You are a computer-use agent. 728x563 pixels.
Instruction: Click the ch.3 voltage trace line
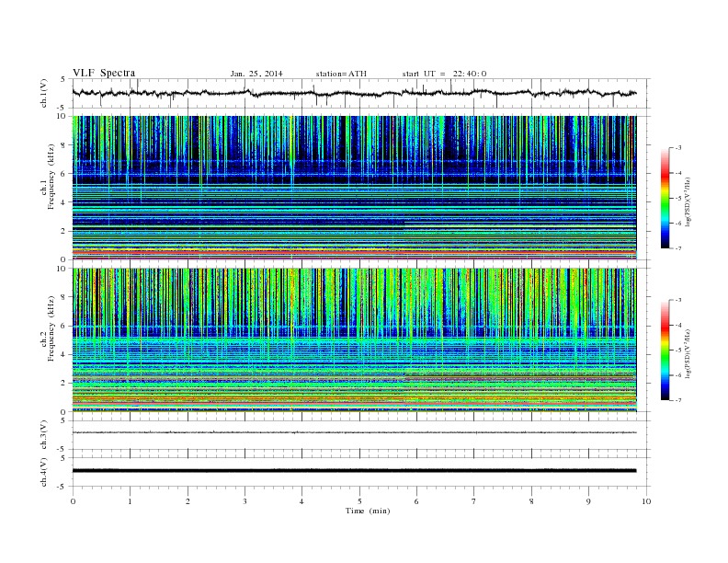point(354,432)
